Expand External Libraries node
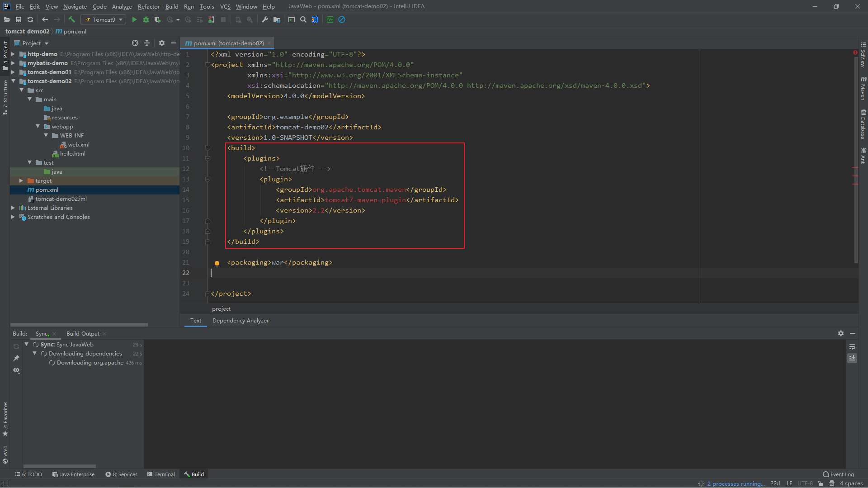The image size is (868, 488). coord(13,208)
